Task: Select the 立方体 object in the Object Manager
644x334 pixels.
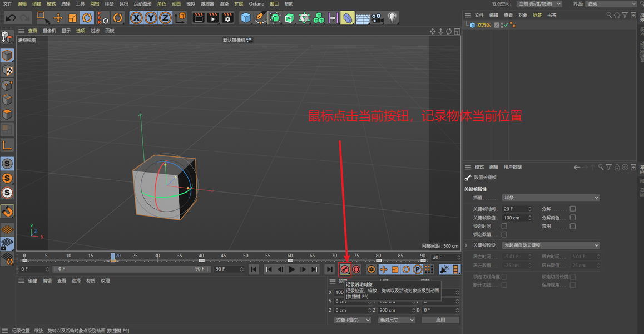Action: pyautogui.click(x=483, y=25)
